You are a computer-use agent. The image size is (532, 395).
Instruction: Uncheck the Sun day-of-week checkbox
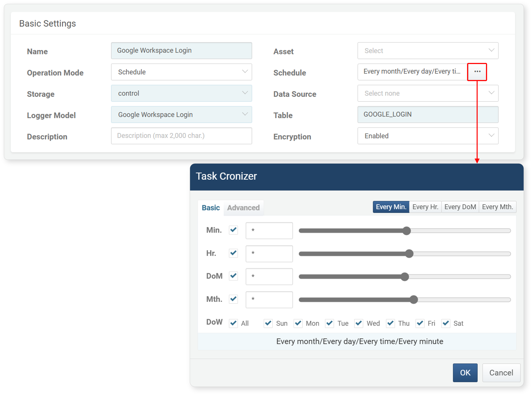[268, 323]
